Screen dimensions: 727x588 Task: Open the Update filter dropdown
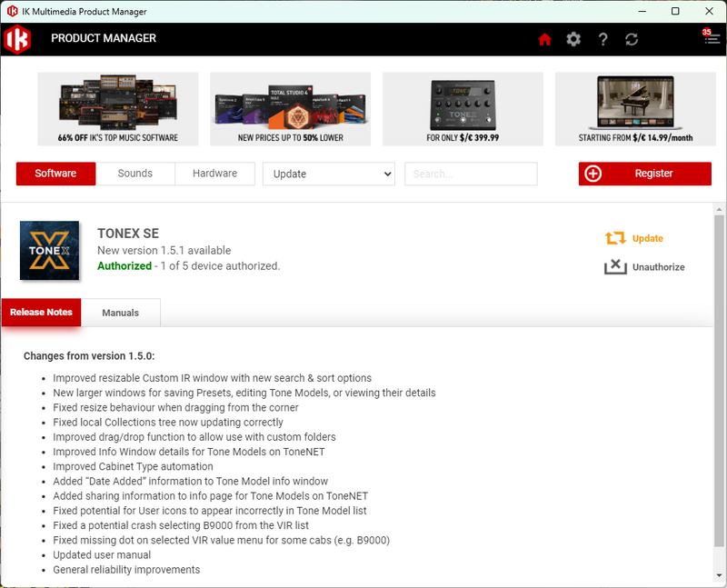329,174
